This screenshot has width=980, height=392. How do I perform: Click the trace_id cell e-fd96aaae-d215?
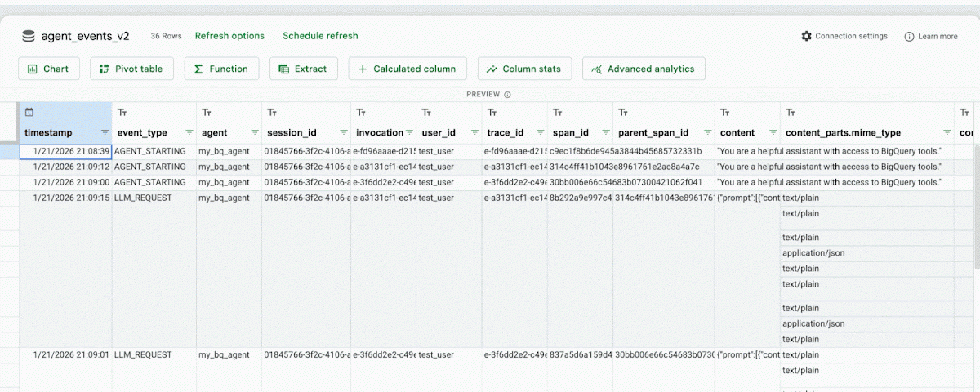[x=514, y=151]
